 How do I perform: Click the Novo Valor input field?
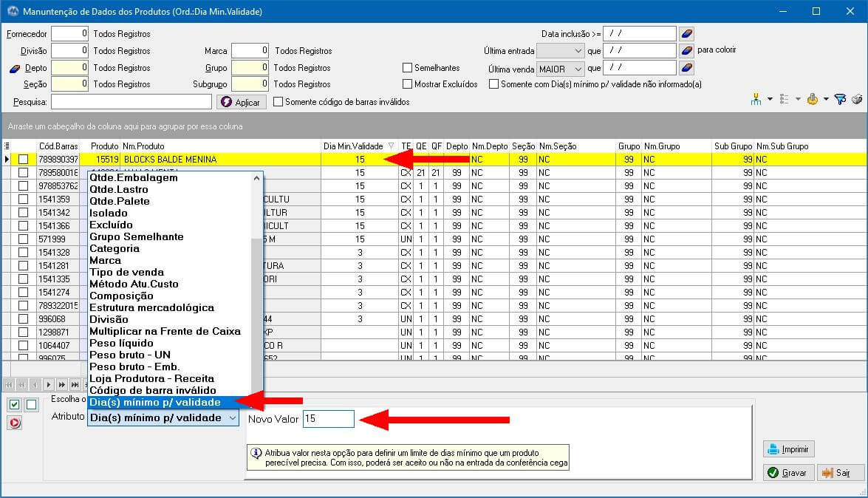(x=328, y=419)
